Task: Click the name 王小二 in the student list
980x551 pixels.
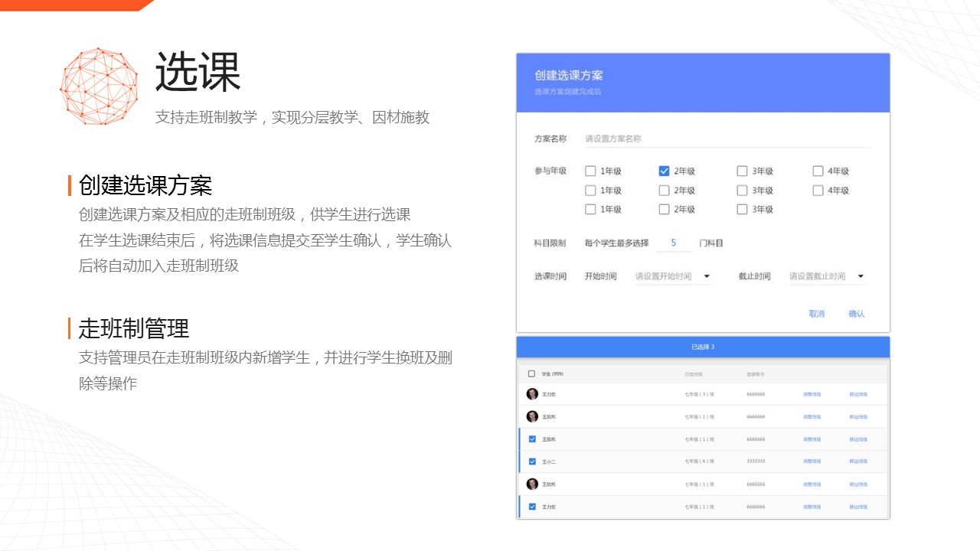Action: coord(549,461)
